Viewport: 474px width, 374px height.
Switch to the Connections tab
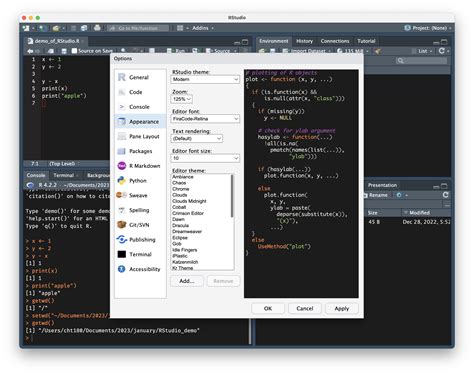(x=335, y=41)
